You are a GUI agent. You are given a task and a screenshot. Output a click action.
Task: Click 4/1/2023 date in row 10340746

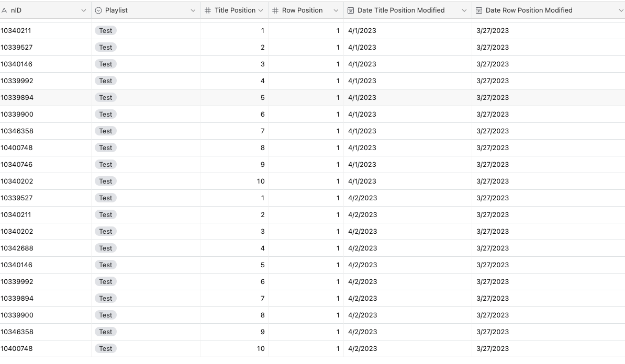(x=362, y=164)
